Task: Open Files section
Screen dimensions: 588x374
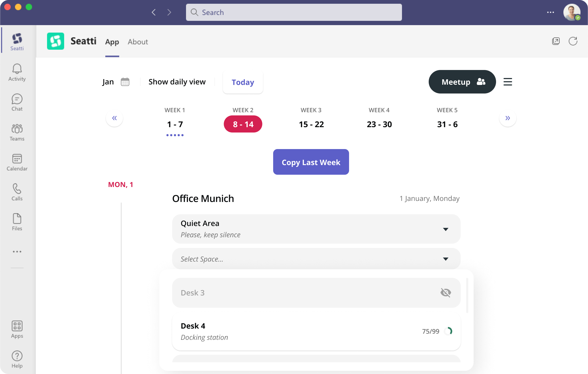Action: click(17, 222)
